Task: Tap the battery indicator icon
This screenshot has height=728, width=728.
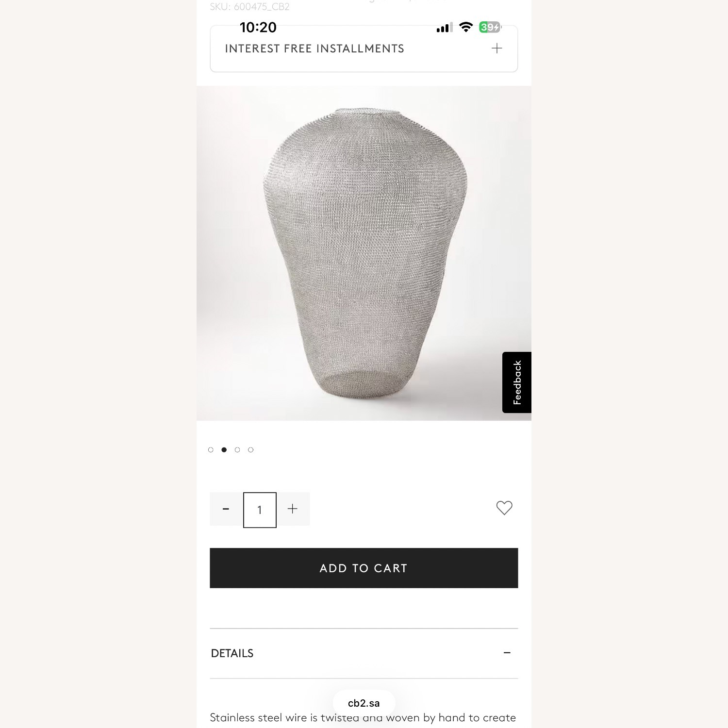Action: (490, 27)
